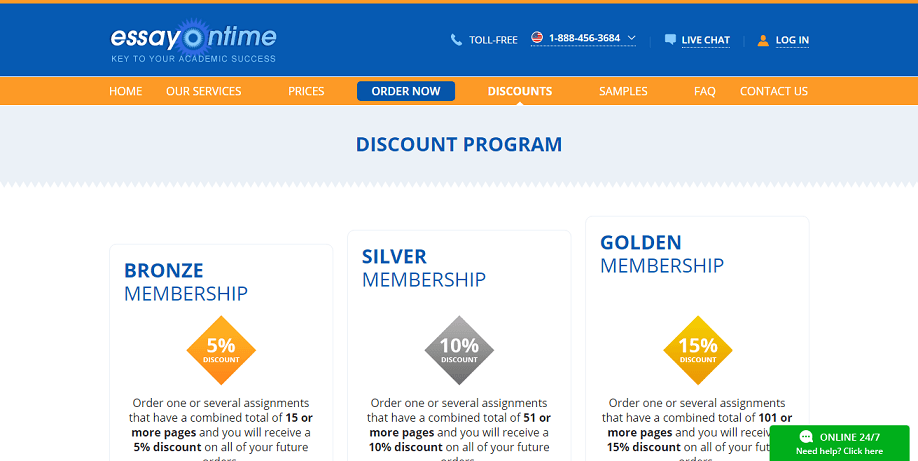This screenshot has width=918, height=461.
Task: Start a Live Chat session
Action: (705, 40)
